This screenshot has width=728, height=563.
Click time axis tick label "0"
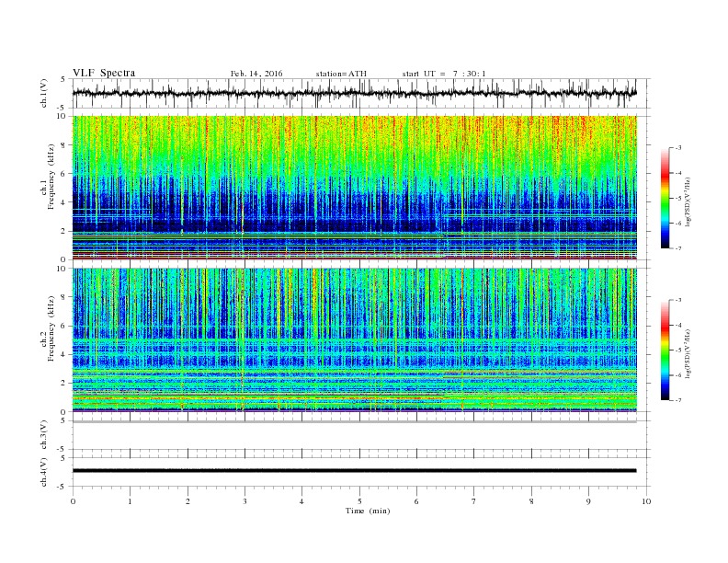pos(73,501)
